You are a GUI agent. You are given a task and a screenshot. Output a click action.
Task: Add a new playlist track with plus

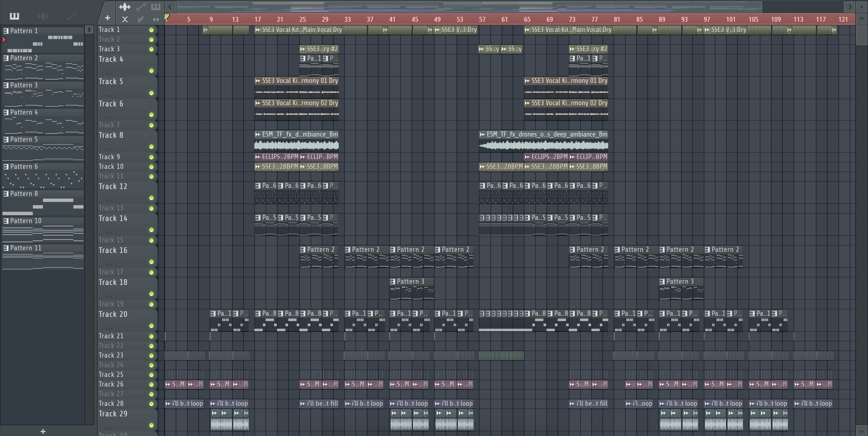[108, 18]
